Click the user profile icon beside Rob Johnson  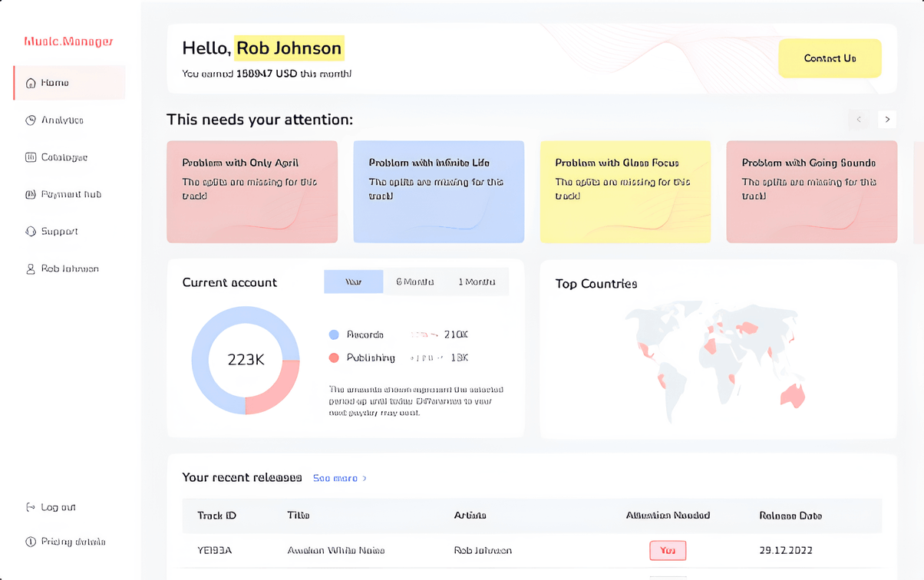click(31, 269)
